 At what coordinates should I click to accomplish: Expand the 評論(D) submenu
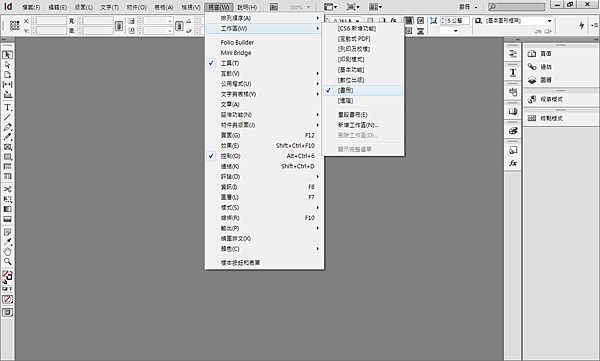coord(264,176)
